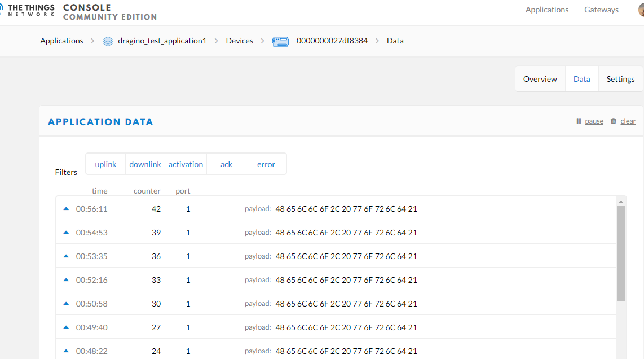This screenshot has width=644, height=359.
Task: Expand the message with counter 27
Action: [x=336, y=327]
